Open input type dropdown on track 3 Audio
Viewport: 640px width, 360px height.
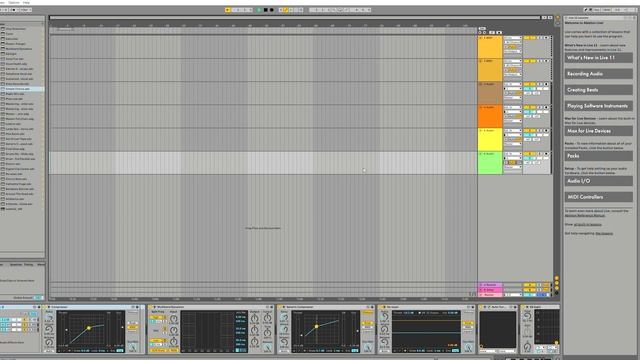pyautogui.click(x=513, y=84)
